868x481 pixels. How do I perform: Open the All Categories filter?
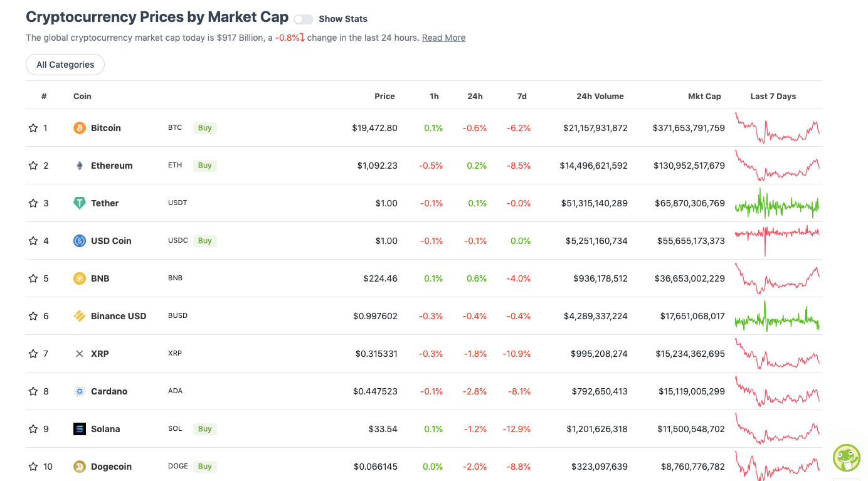click(x=65, y=65)
